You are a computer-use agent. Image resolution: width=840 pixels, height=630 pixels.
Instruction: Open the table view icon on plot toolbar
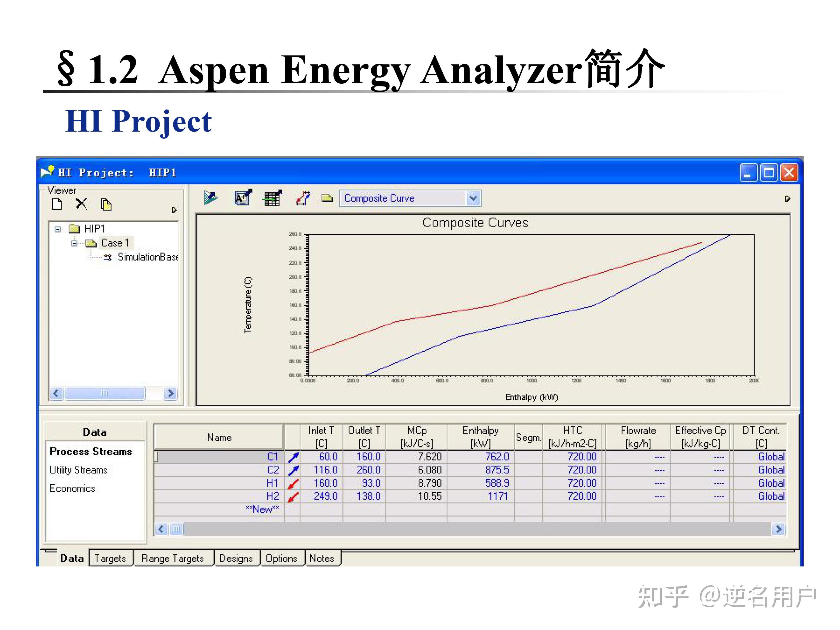click(x=273, y=198)
